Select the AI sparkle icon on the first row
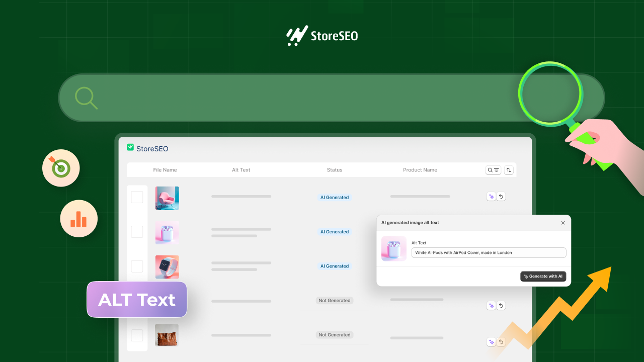The width and height of the screenshot is (644, 362). point(492,196)
